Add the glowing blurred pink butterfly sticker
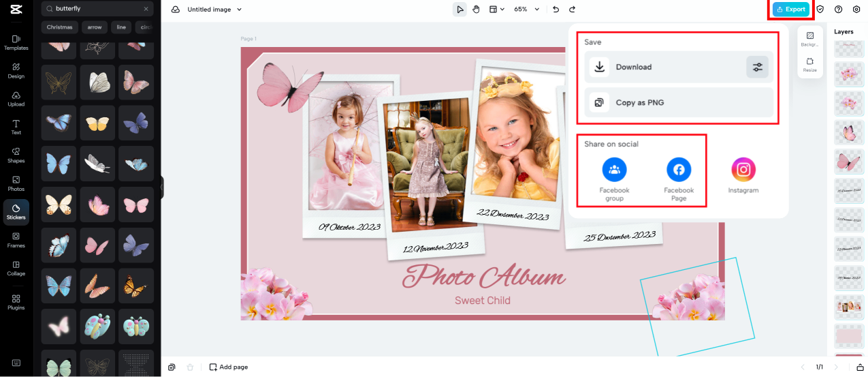This screenshot has height=379, width=868. [59, 326]
